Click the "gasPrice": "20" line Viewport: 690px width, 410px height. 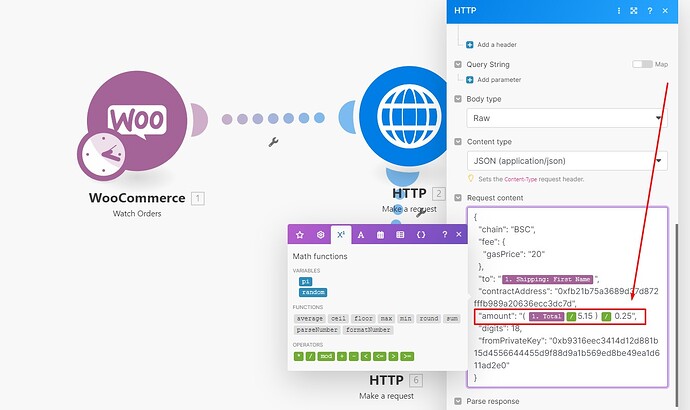point(514,254)
